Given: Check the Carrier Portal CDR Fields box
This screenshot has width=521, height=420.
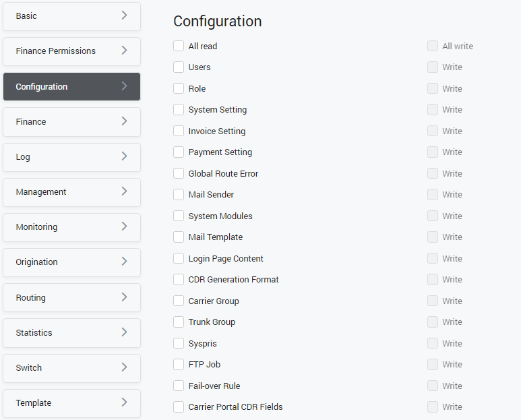Looking at the screenshot, I should point(179,407).
